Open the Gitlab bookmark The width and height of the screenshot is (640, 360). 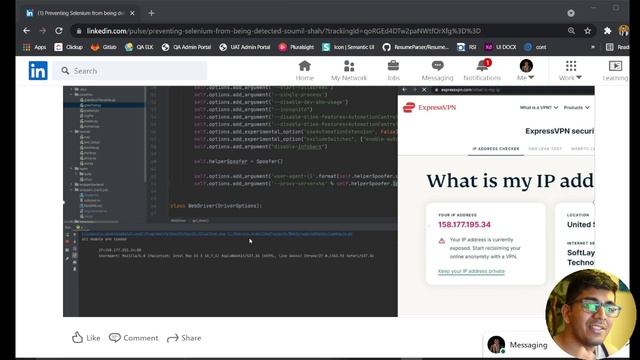[x=103, y=47]
